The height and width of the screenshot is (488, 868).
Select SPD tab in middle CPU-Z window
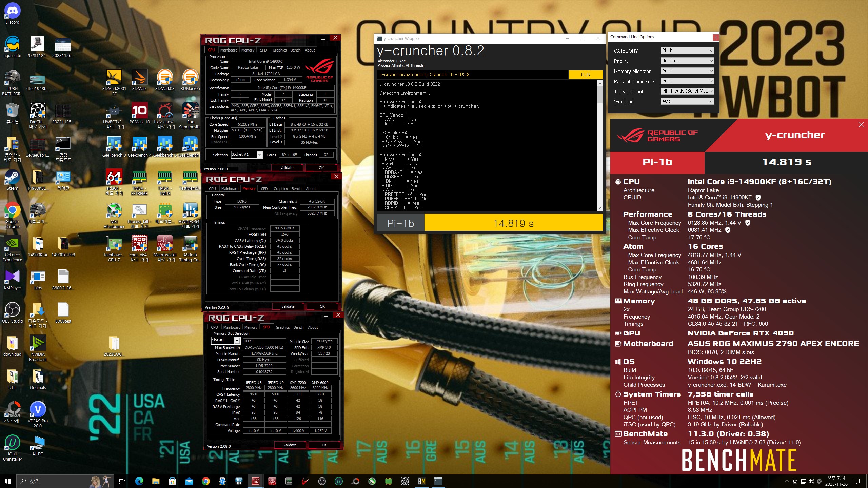(x=264, y=189)
